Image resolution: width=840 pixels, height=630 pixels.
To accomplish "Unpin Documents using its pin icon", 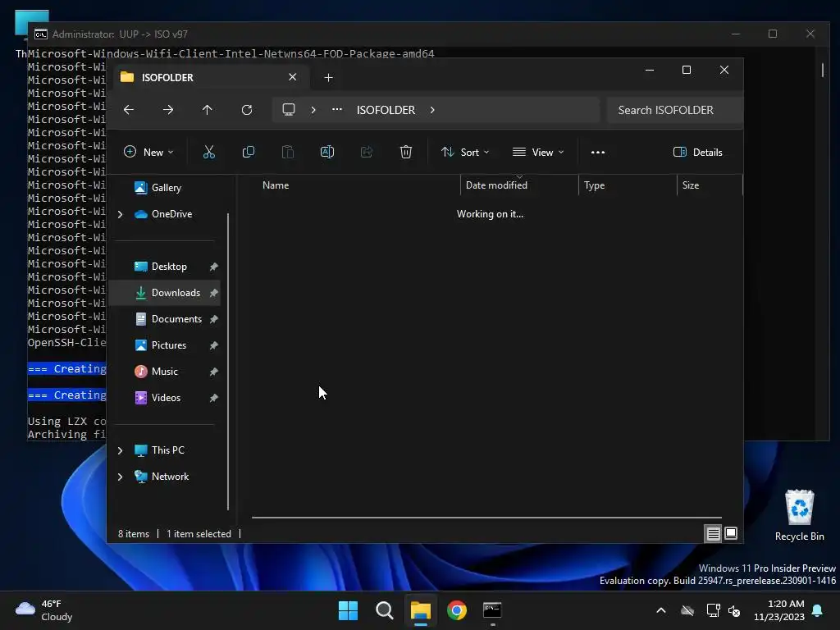I will point(214,319).
